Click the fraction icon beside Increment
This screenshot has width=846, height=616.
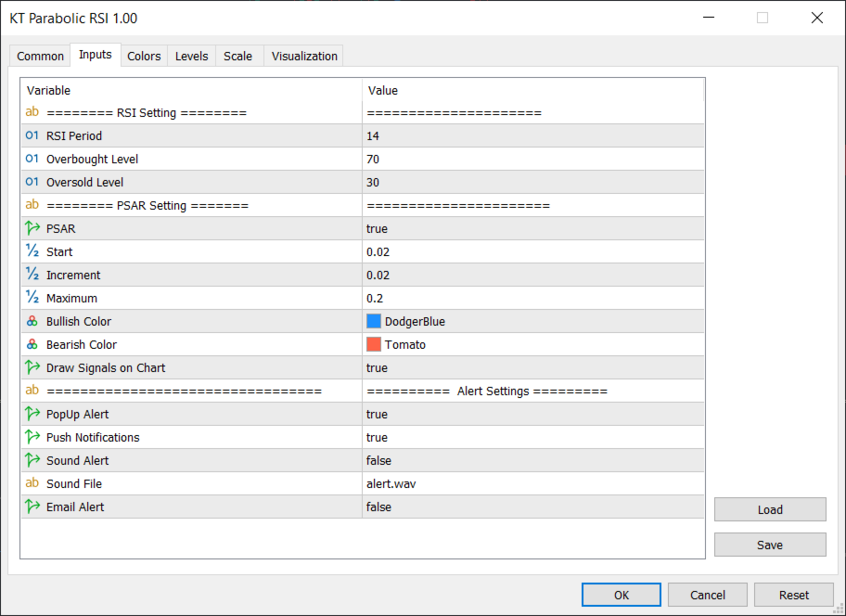click(x=32, y=275)
